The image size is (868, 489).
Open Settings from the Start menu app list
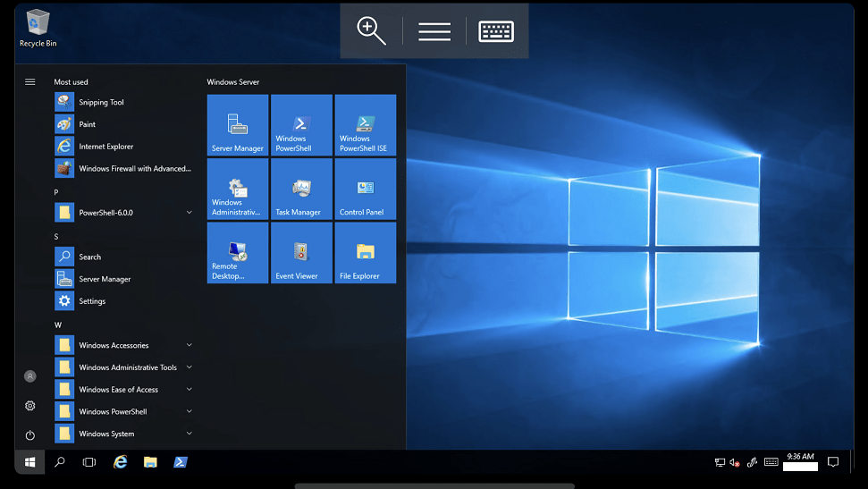click(91, 301)
